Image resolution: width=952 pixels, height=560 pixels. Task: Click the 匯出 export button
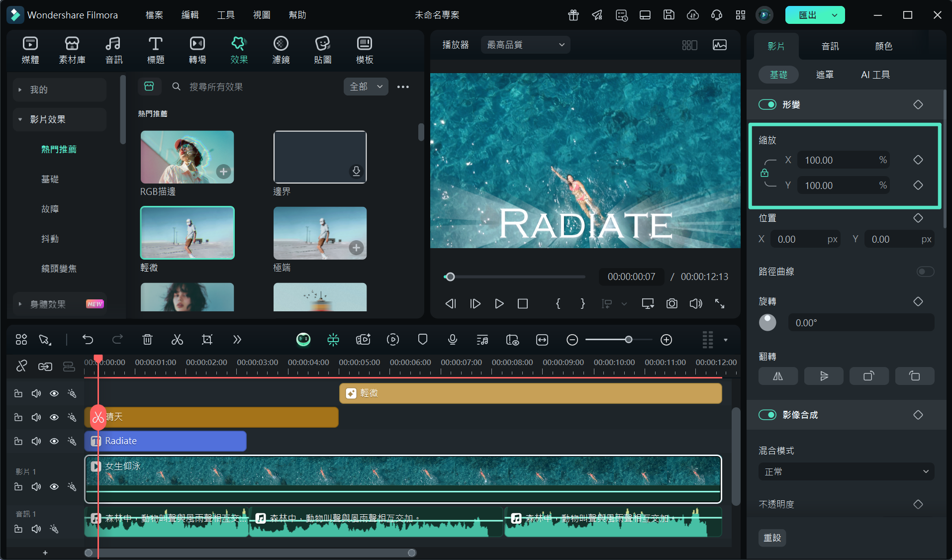[x=807, y=15]
